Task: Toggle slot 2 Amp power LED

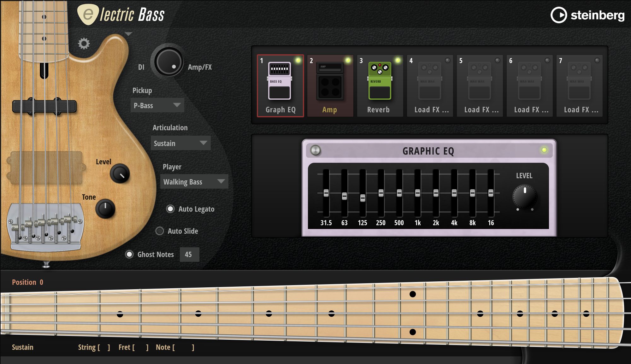Action: tap(348, 60)
